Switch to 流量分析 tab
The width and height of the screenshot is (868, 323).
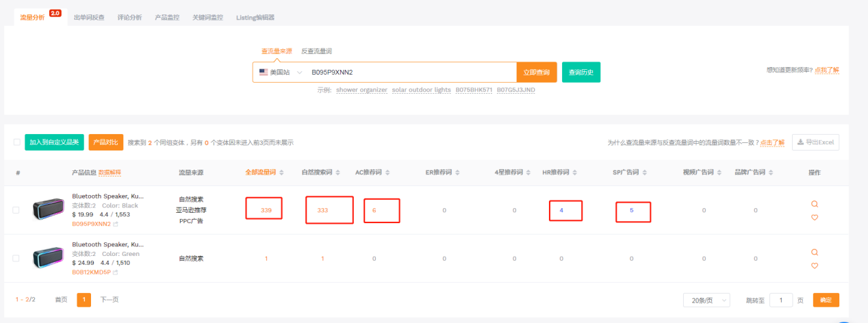pos(32,17)
